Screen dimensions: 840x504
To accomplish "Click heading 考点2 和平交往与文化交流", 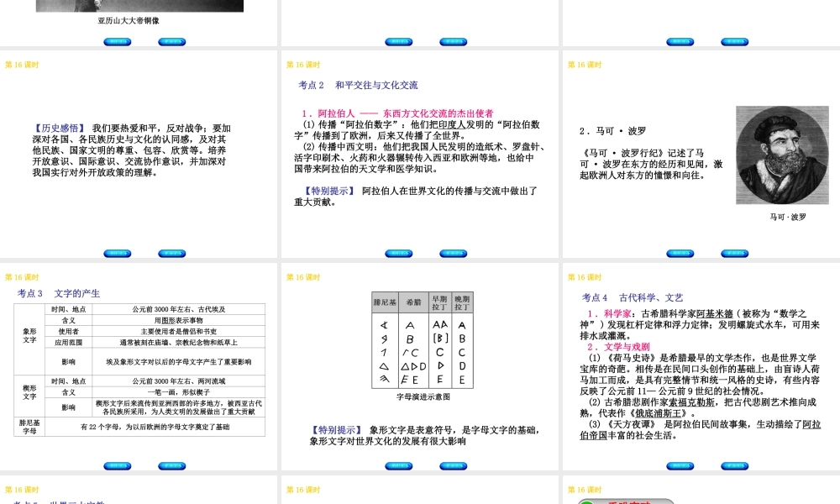I will 358,85.
